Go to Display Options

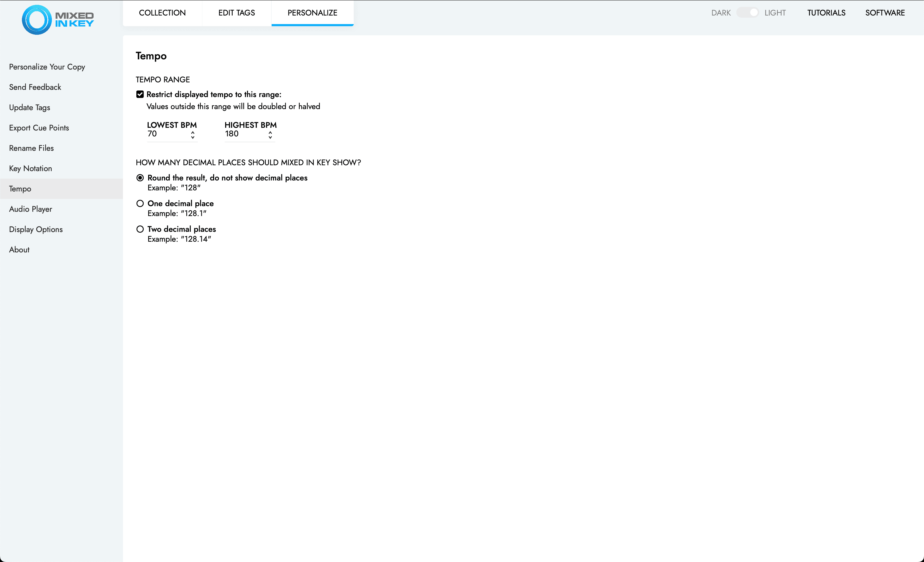pyautogui.click(x=61, y=229)
